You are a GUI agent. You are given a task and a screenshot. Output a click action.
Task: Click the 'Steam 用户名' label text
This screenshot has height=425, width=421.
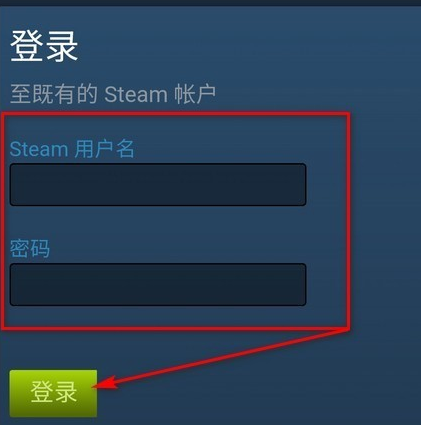(72, 149)
